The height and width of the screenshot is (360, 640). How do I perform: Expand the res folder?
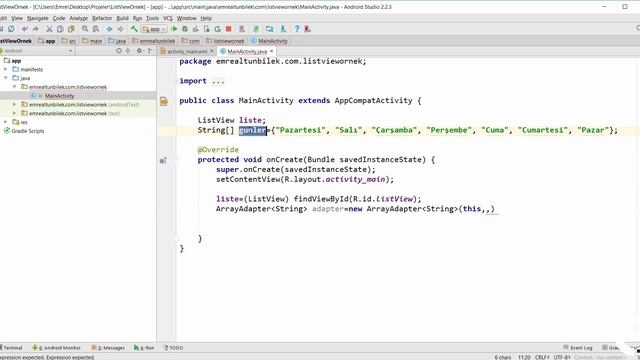[6, 122]
